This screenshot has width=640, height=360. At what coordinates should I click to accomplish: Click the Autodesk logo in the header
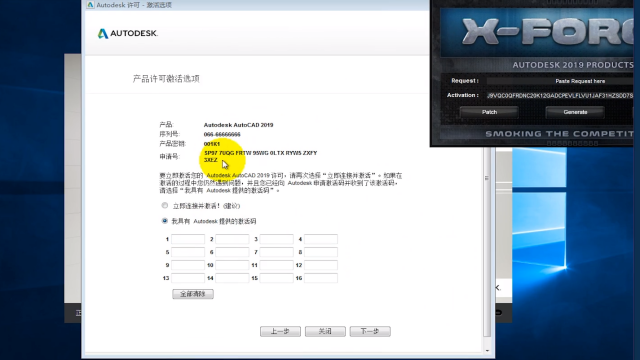128,33
